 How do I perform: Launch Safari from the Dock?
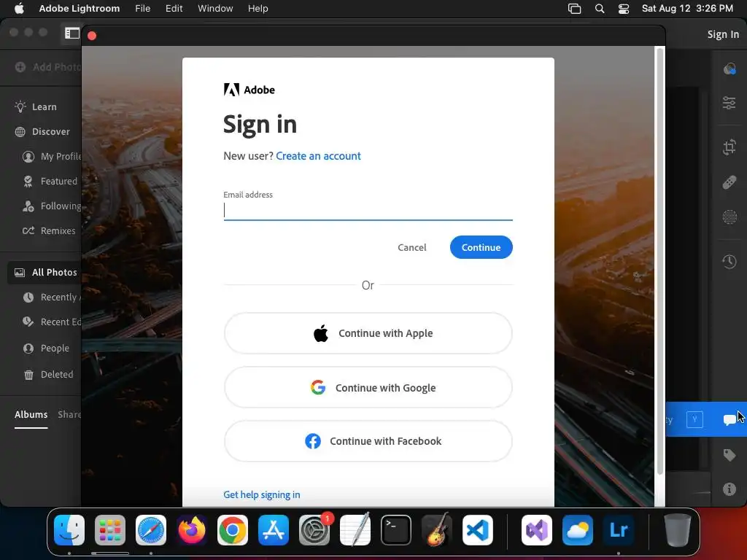click(151, 530)
